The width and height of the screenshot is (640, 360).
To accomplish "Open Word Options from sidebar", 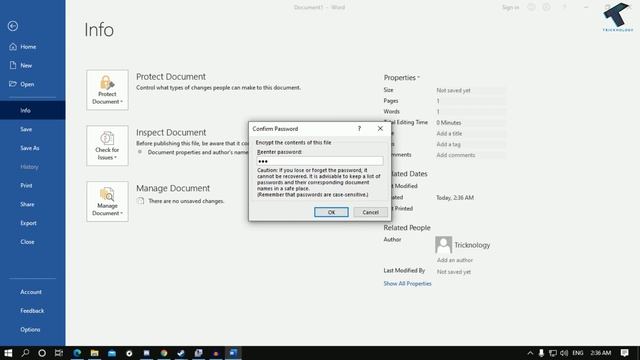I will 30,329.
